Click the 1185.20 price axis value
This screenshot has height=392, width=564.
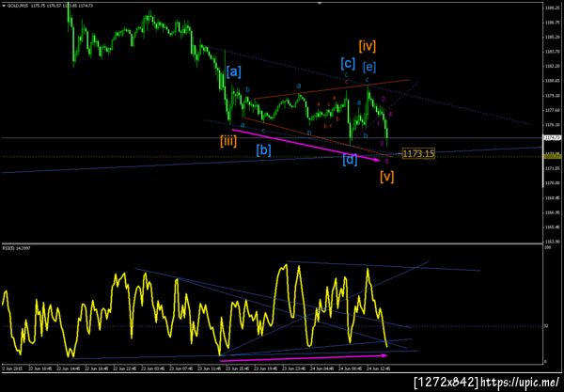(x=553, y=37)
